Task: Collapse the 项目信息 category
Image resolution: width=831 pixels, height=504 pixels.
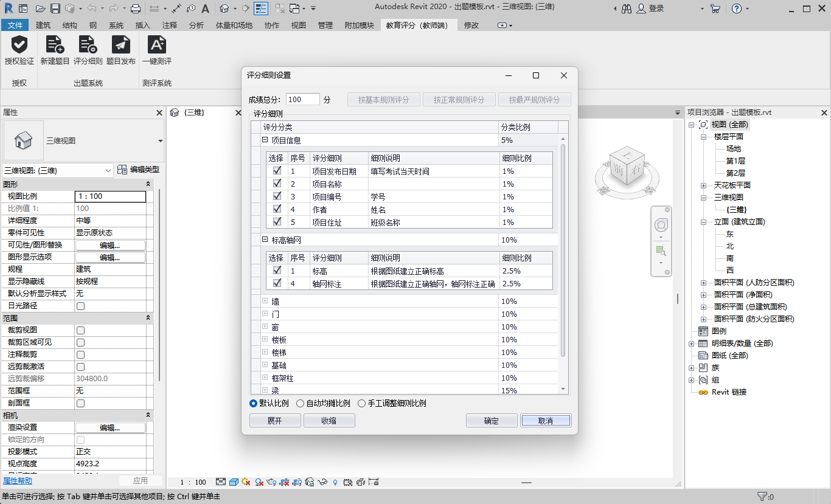Action: point(265,140)
